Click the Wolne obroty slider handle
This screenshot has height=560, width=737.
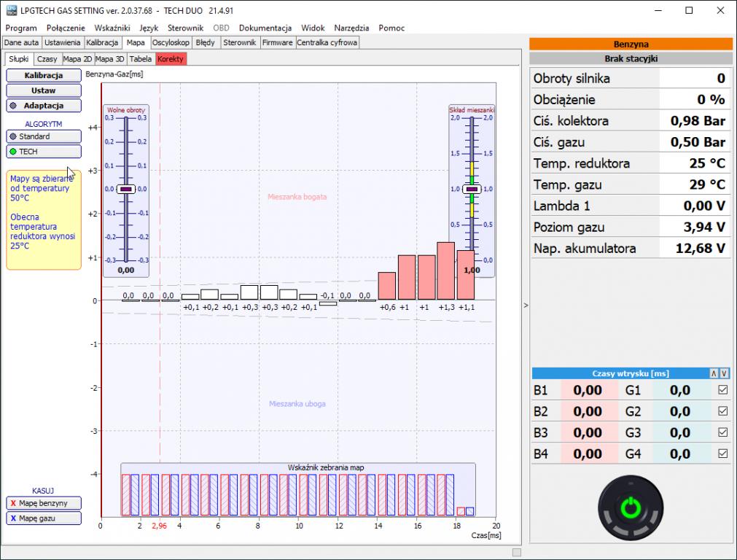pos(126,189)
